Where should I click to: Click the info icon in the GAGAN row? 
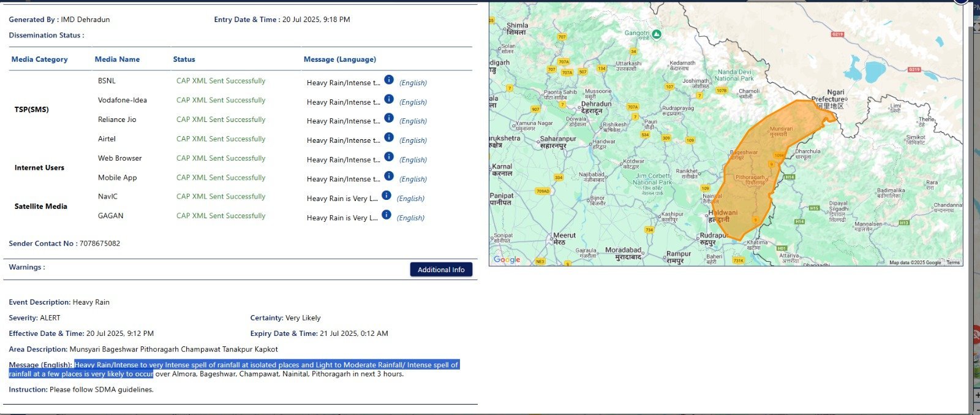(386, 215)
